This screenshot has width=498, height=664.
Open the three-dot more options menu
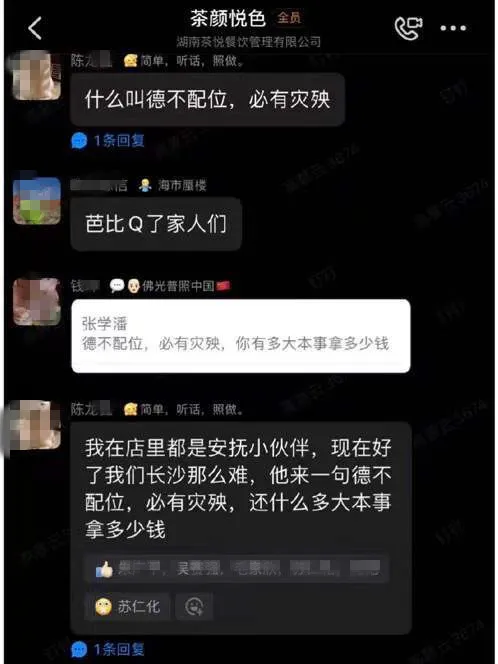coord(453,28)
